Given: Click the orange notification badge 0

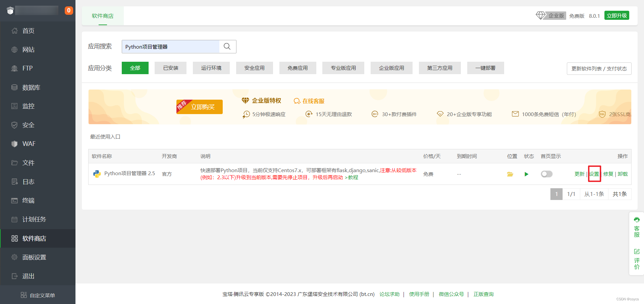Looking at the screenshot, I should 69,10.
